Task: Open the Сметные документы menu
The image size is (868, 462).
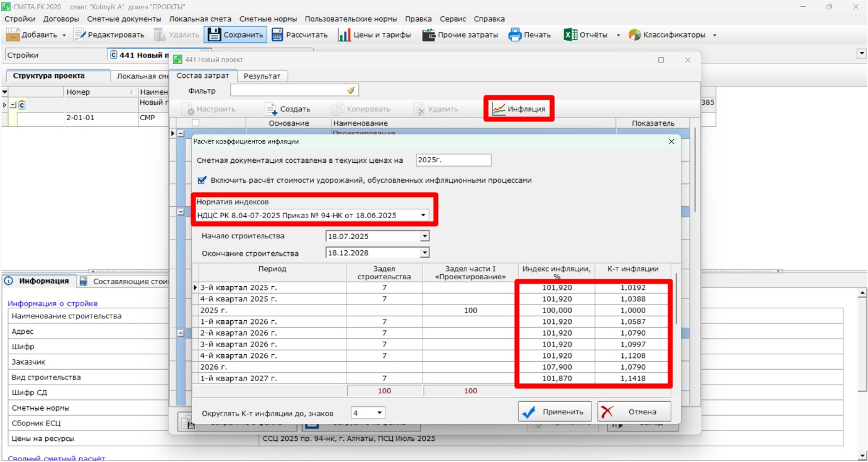Action: pos(124,19)
